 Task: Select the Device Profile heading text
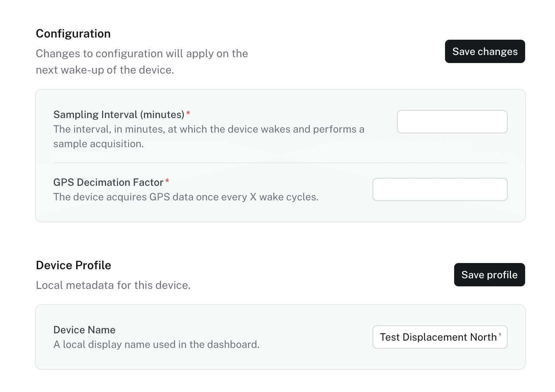tap(74, 265)
